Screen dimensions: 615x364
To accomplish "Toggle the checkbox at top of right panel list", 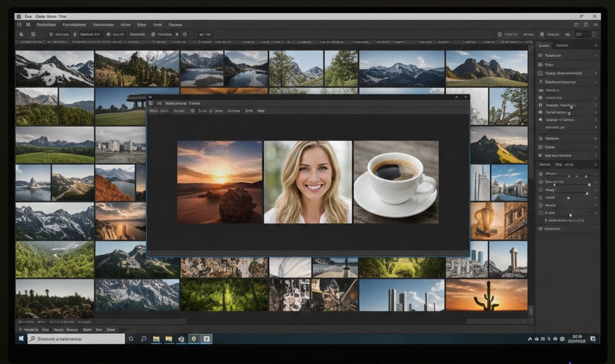I will tap(541, 56).
